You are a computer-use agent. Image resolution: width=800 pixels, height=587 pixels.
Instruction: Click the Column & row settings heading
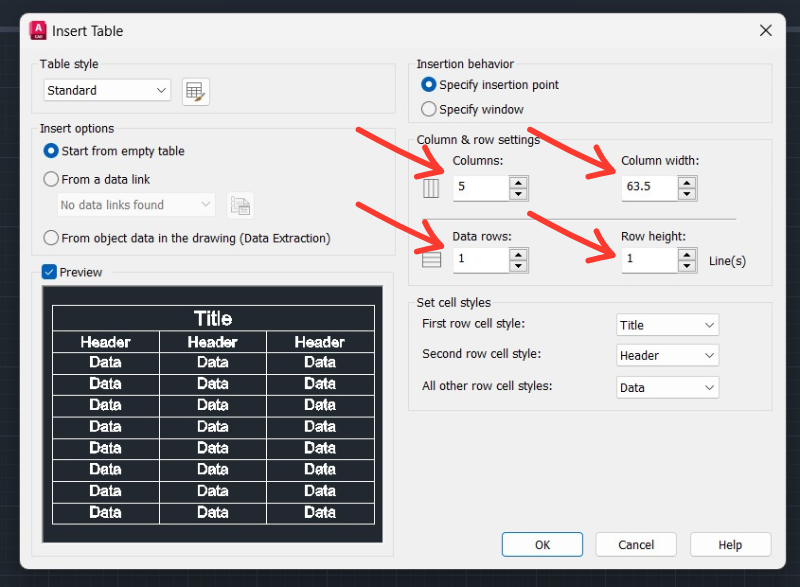tap(478, 139)
